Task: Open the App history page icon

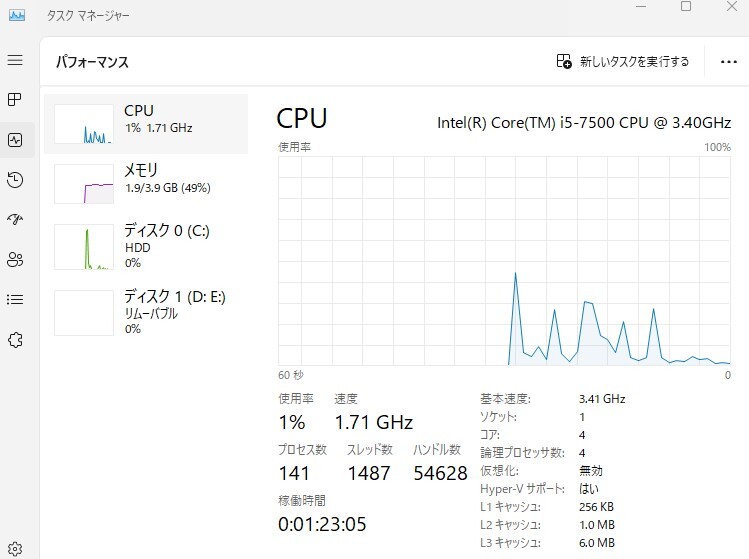Action: pyautogui.click(x=15, y=180)
